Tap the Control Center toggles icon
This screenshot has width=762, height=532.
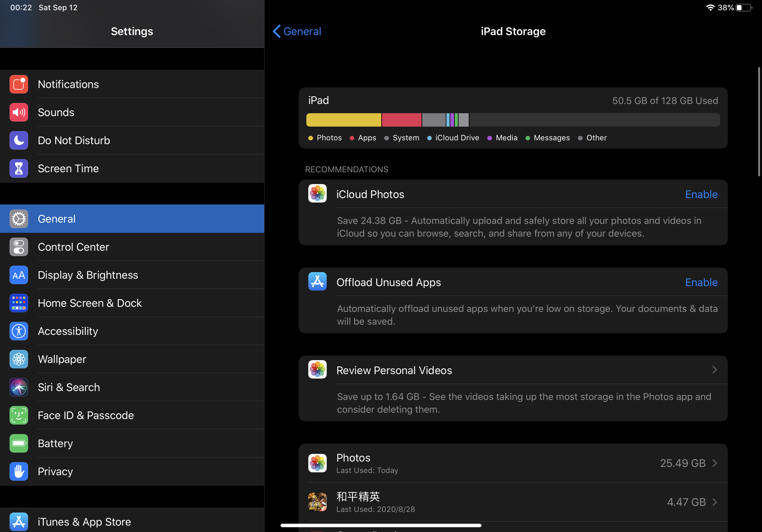coord(19,247)
